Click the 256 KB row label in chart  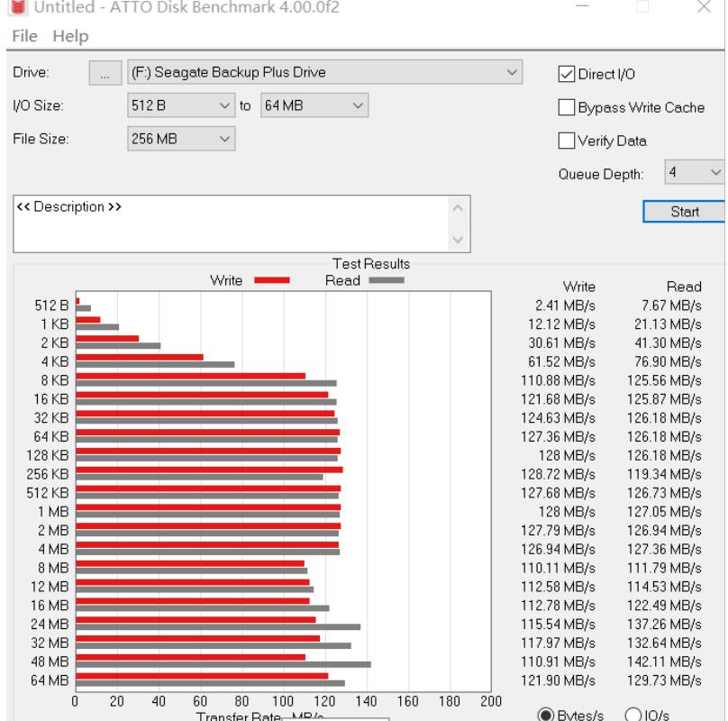coord(48,474)
